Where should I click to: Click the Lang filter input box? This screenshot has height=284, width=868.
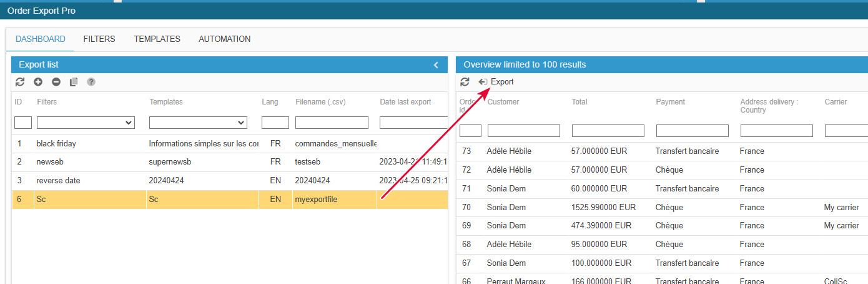click(x=275, y=123)
